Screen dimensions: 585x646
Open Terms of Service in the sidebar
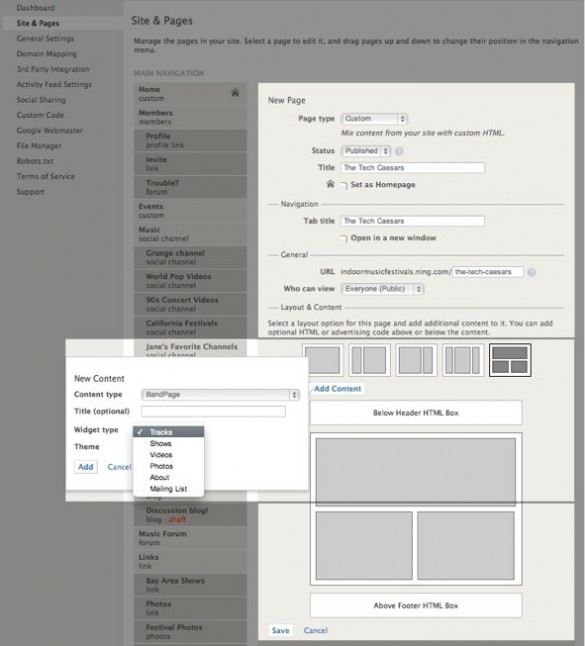(x=46, y=176)
